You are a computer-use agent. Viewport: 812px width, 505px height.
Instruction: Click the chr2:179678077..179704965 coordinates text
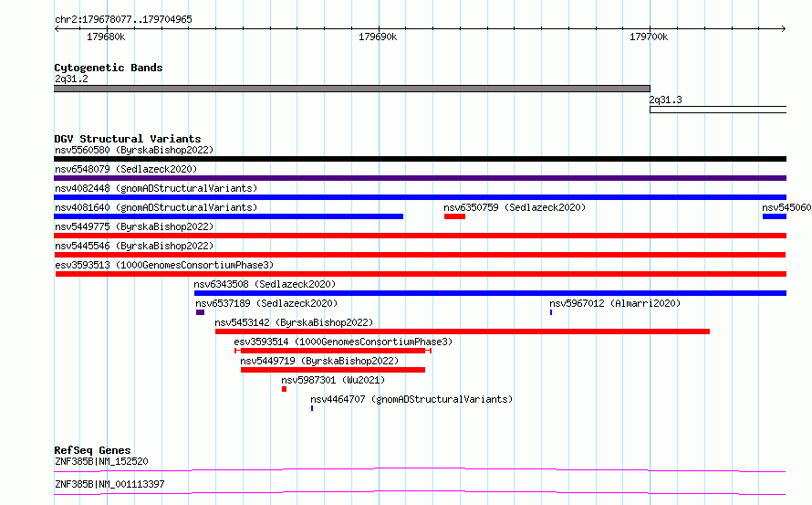point(123,20)
